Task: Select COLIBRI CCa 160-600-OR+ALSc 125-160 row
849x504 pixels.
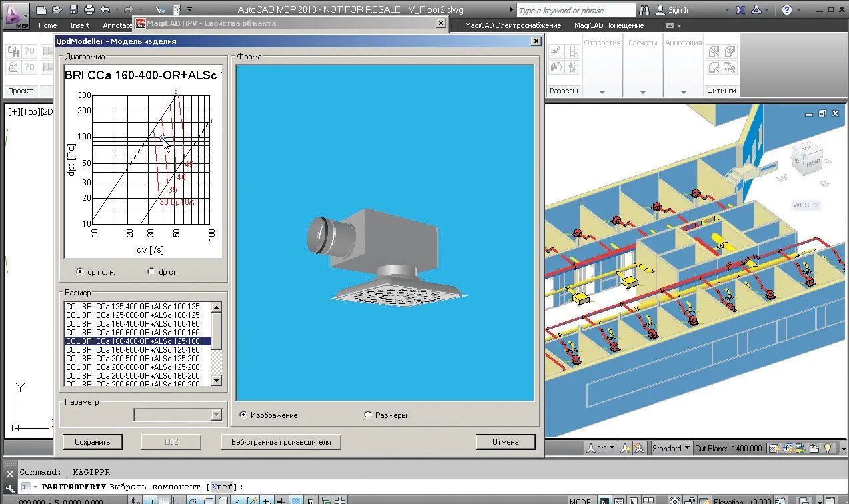Action: tap(137, 350)
